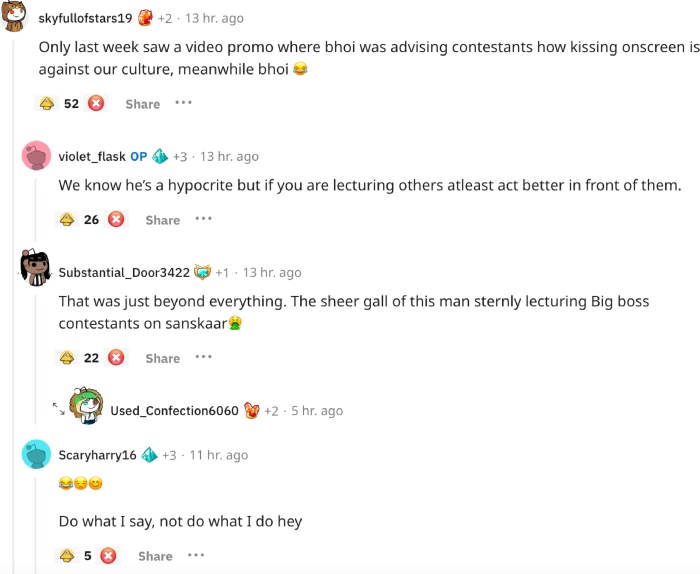Upvote Scaryharry16's comment
Viewport: 700px width, 574px height.
pyautogui.click(x=66, y=555)
